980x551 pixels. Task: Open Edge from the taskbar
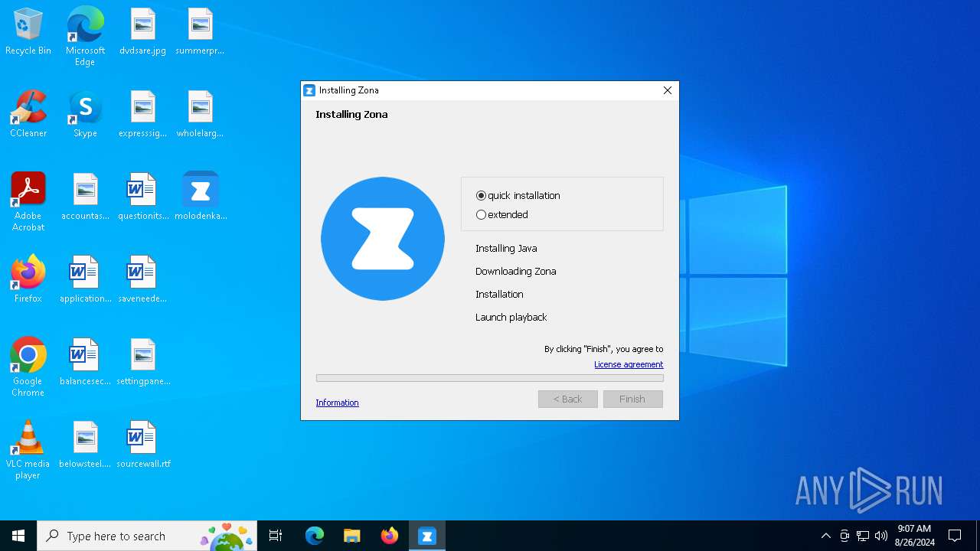[x=315, y=536]
